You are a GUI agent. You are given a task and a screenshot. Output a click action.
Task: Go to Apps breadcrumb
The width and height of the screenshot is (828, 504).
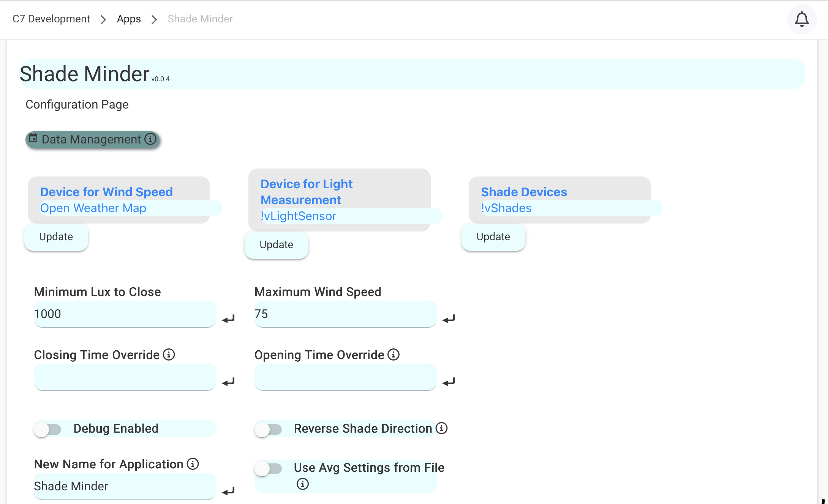[x=129, y=19]
